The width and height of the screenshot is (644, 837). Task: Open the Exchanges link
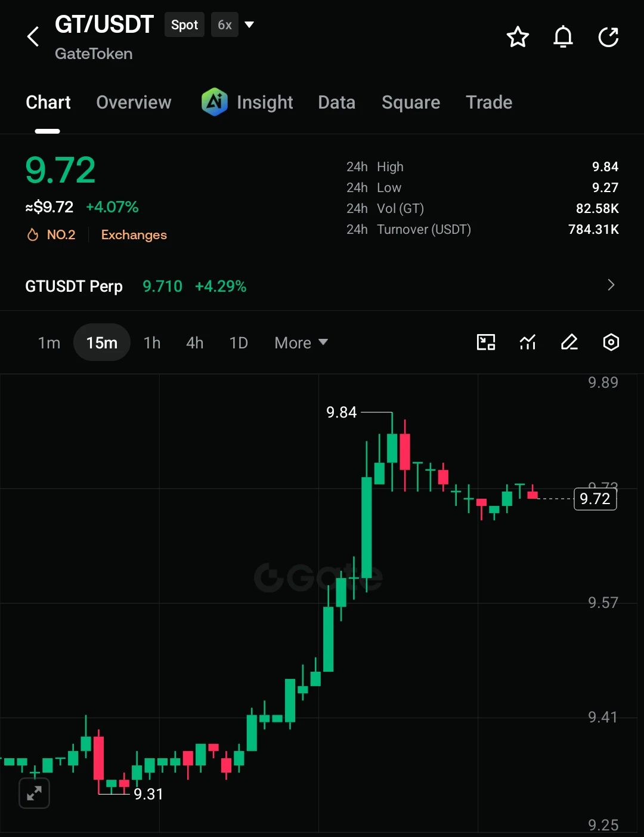tap(134, 235)
